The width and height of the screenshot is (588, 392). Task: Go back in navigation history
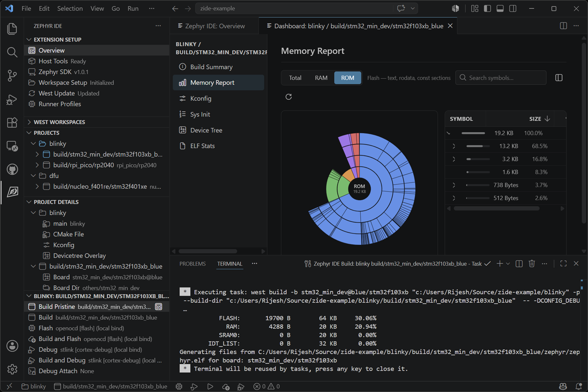(175, 8)
